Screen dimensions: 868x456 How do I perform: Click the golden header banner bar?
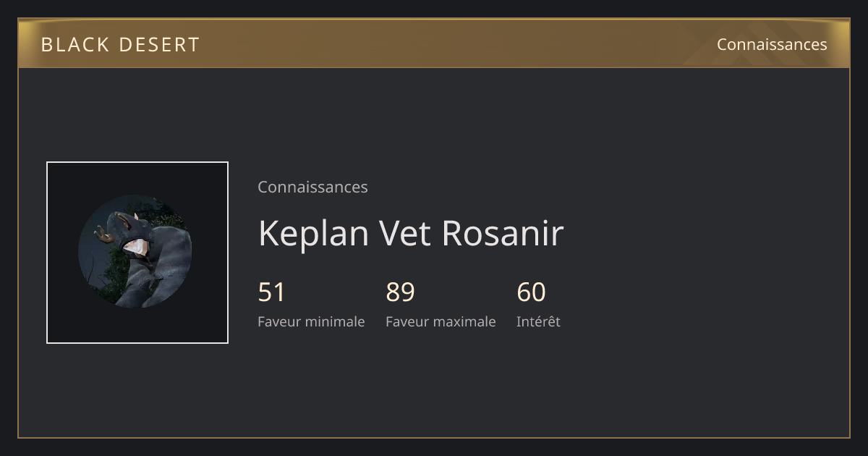pyautogui.click(x=434, y=43)
